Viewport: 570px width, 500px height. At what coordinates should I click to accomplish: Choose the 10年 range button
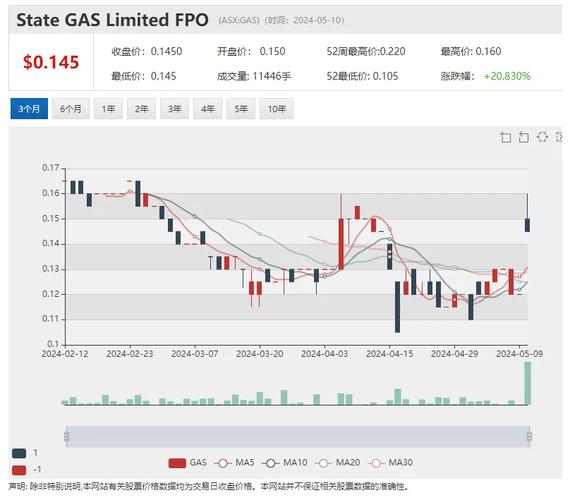[x=276, y=109]
